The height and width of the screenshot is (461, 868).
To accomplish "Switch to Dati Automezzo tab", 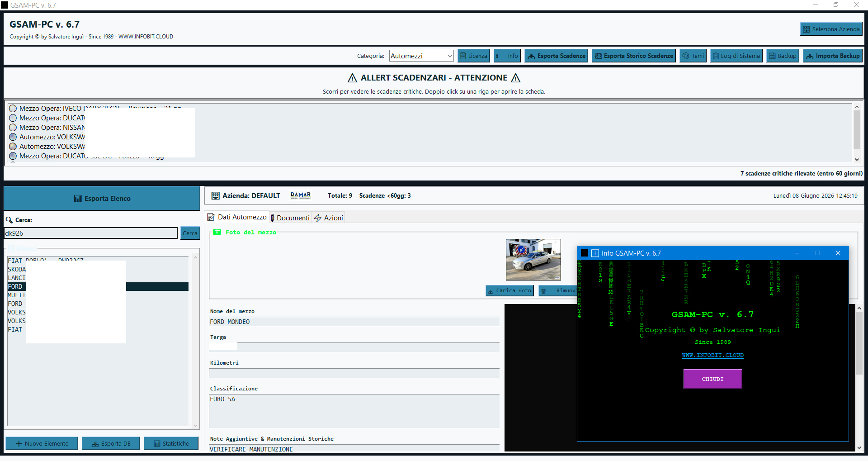I will 237,217.
